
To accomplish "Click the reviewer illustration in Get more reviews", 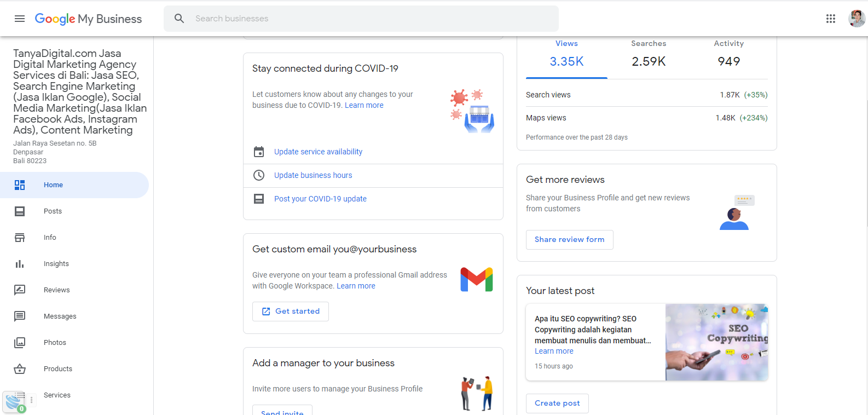I will click(x=737, y=212).
